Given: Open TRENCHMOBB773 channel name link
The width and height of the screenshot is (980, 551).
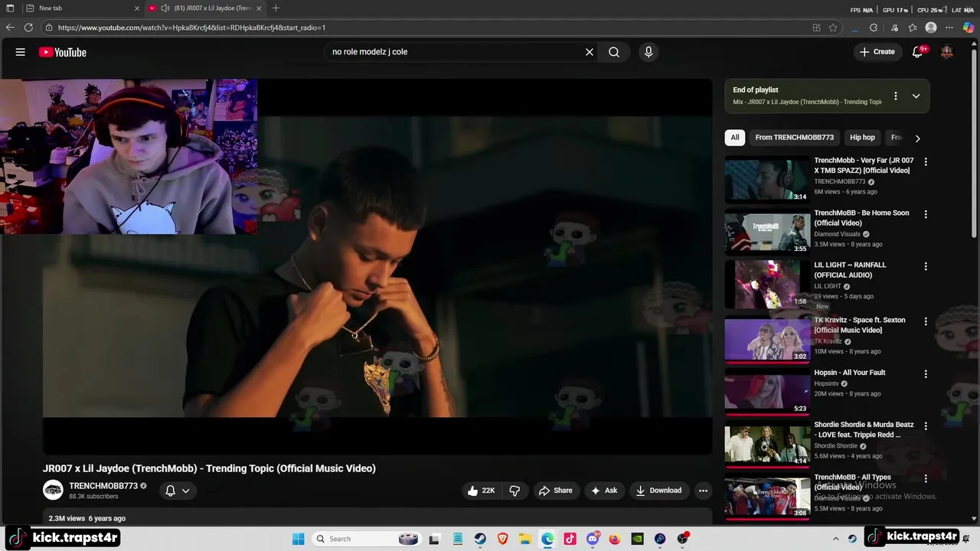Looking at the screenshot, I should (103, 486).
